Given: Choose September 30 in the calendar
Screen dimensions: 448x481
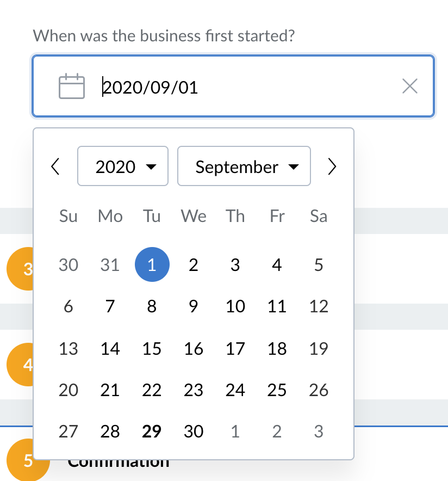Looking at the screenshot, I should (x=194, y=431).
